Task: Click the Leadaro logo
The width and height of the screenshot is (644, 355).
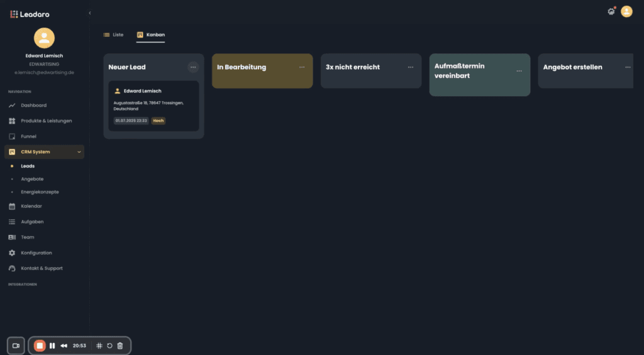Action: point(30,14)
